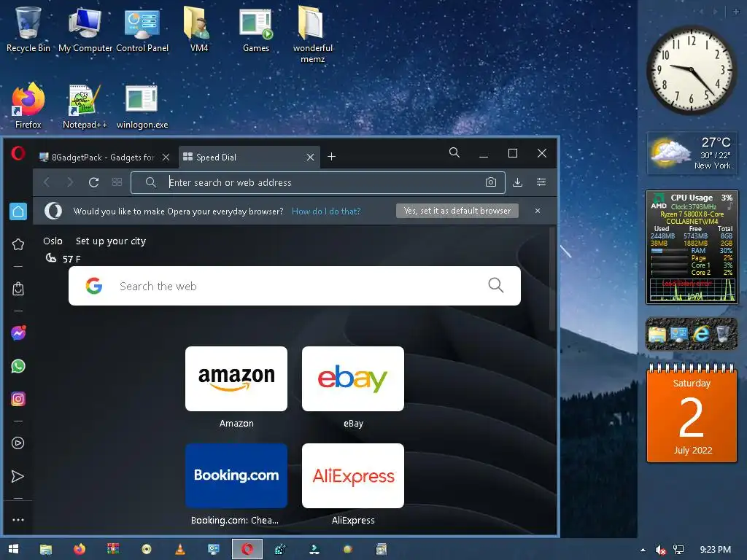
Task: Click the New York weather gadget
Action: [692, 153]
